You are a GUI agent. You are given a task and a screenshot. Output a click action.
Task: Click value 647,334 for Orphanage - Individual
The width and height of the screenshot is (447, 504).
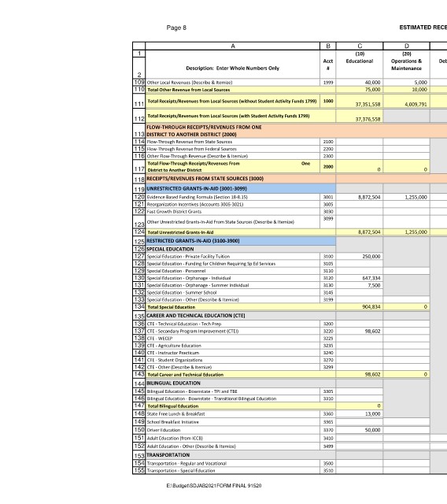tap(371, 278)
